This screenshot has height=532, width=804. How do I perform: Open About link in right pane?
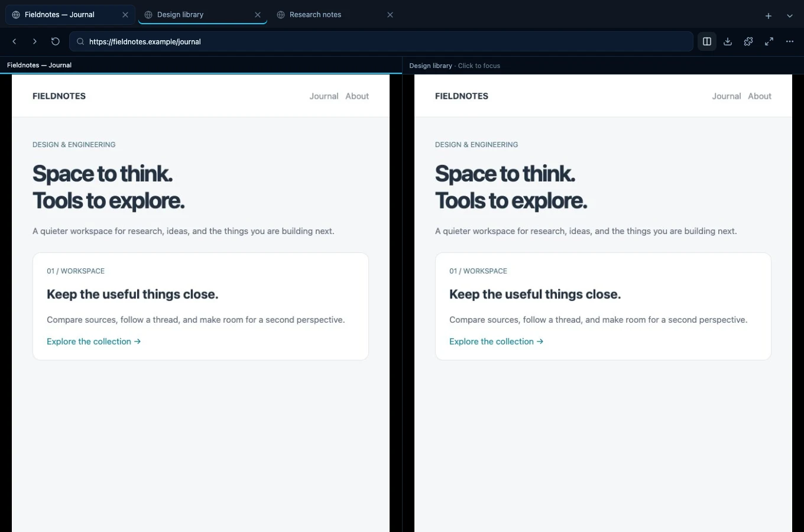(760, 96)
